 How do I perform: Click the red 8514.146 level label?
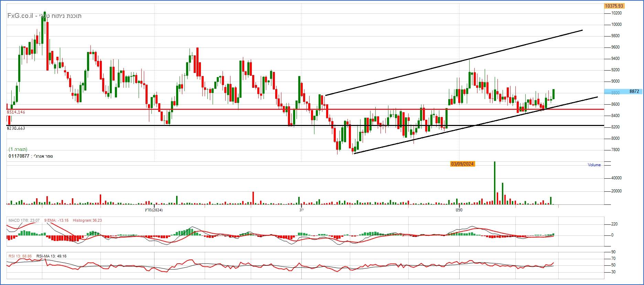[16, 112]
